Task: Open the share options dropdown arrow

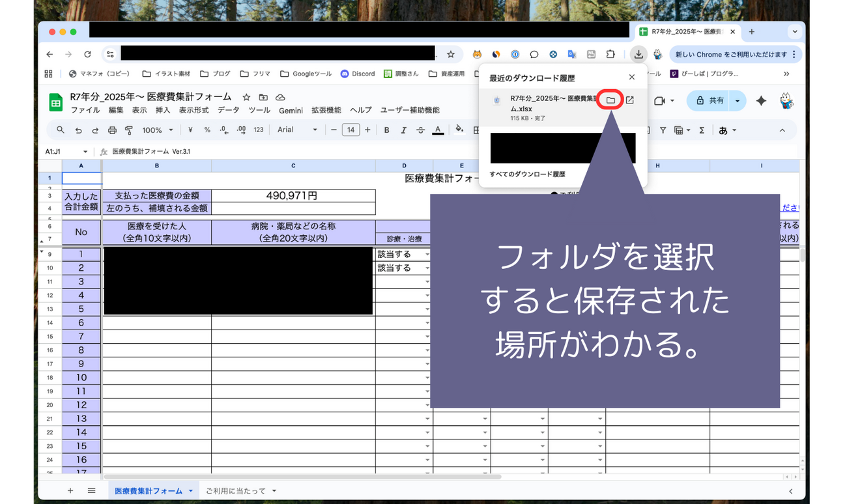Action: pos(738,101)
